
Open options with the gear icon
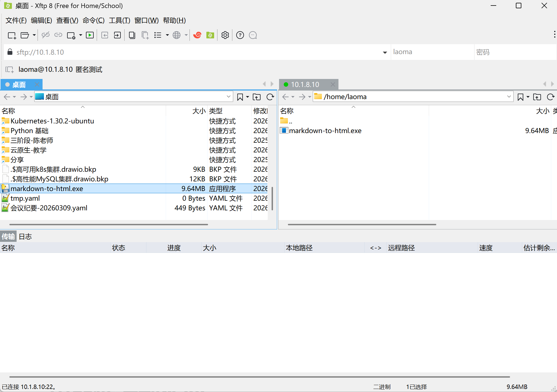coord(225,35)
